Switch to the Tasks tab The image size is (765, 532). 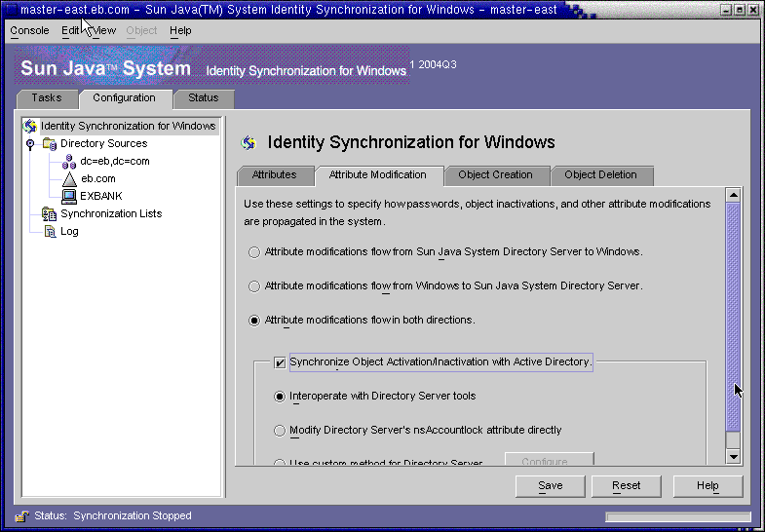[47, 98]
